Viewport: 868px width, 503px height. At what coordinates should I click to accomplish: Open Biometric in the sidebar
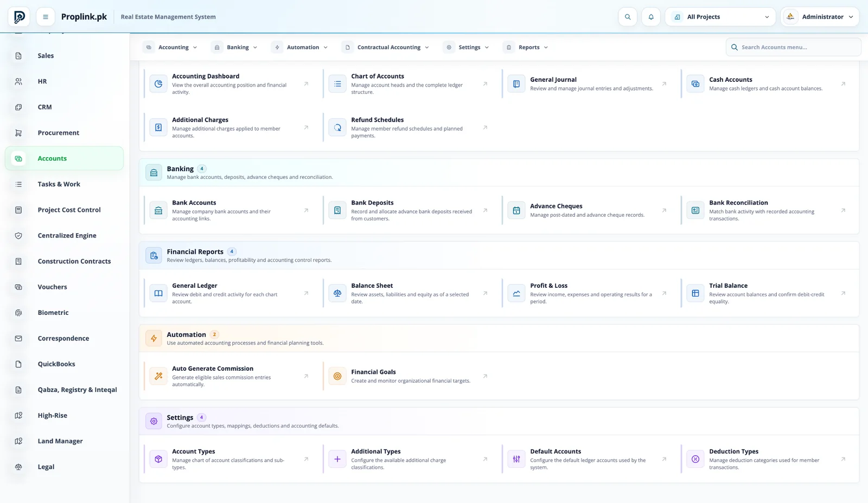pos(64,313)
